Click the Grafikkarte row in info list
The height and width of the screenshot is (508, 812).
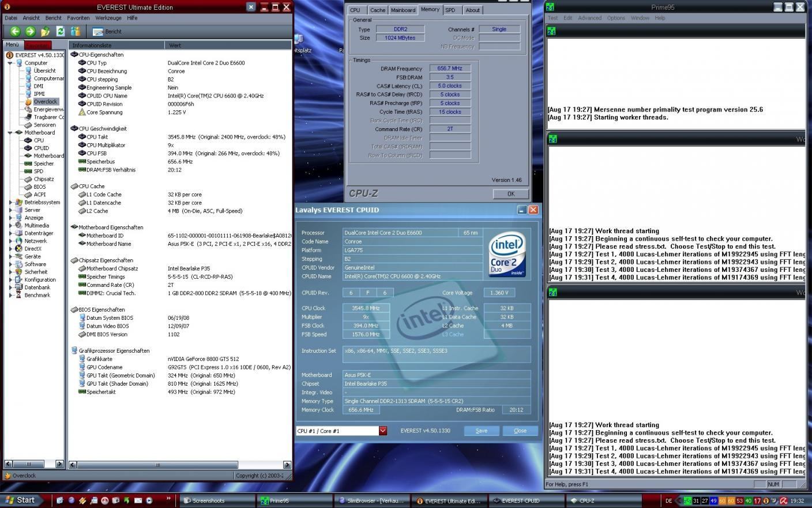point(181,359)
